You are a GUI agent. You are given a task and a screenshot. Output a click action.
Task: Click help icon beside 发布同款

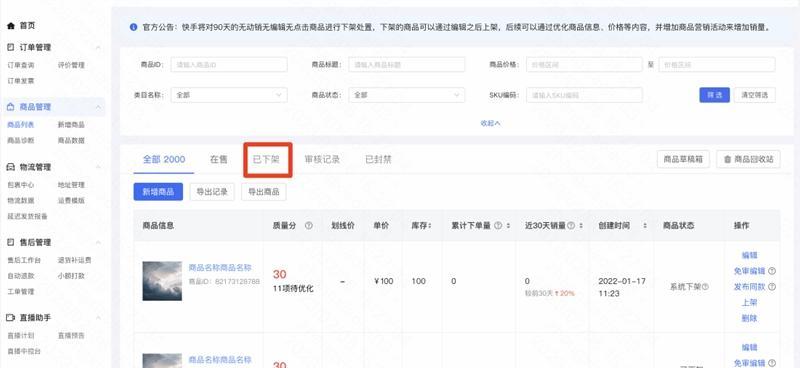tap(772, 287)
